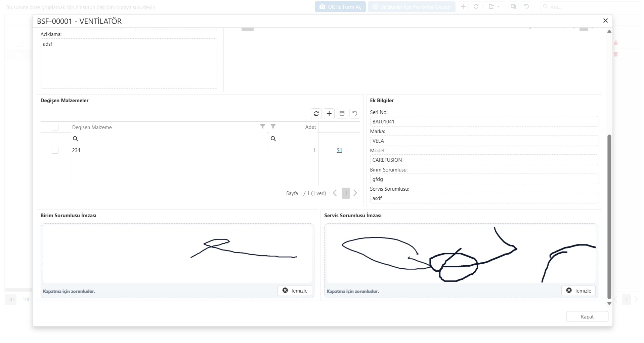This screenshot has width=644, height=343.
Task: Click the first row's delete icon in the background grid
Action: (616, 43)
